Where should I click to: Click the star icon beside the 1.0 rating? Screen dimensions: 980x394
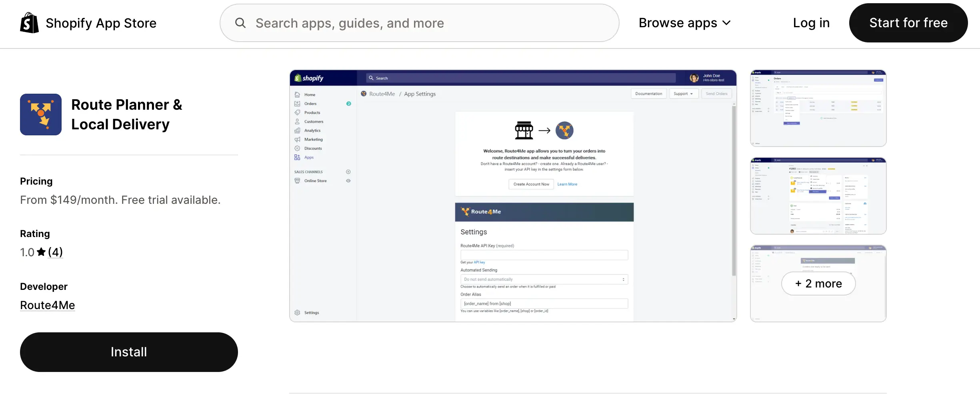tap(41, 252)
